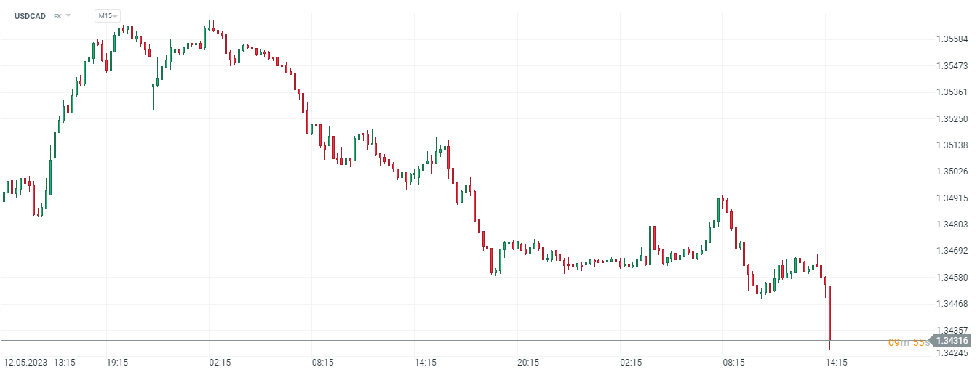Image resolution: width=980 pixels, height=375 pixels.
Task: Click the orange candle countdown timer
Action: point(907,342)
